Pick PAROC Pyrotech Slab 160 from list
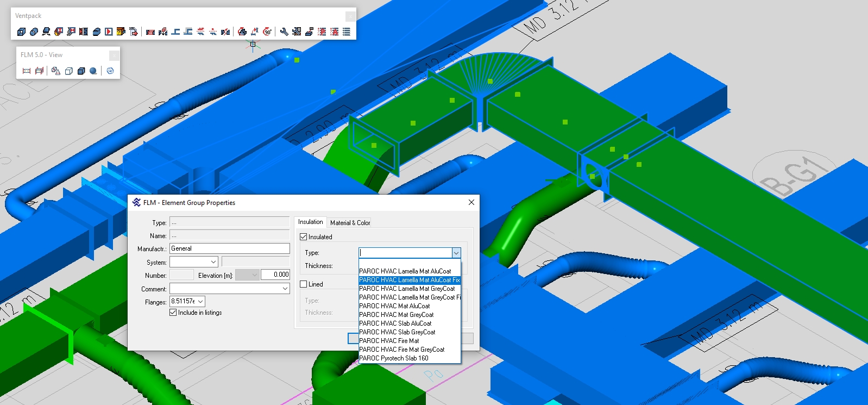Screen dimensions: 868x405 coord(394,358)
